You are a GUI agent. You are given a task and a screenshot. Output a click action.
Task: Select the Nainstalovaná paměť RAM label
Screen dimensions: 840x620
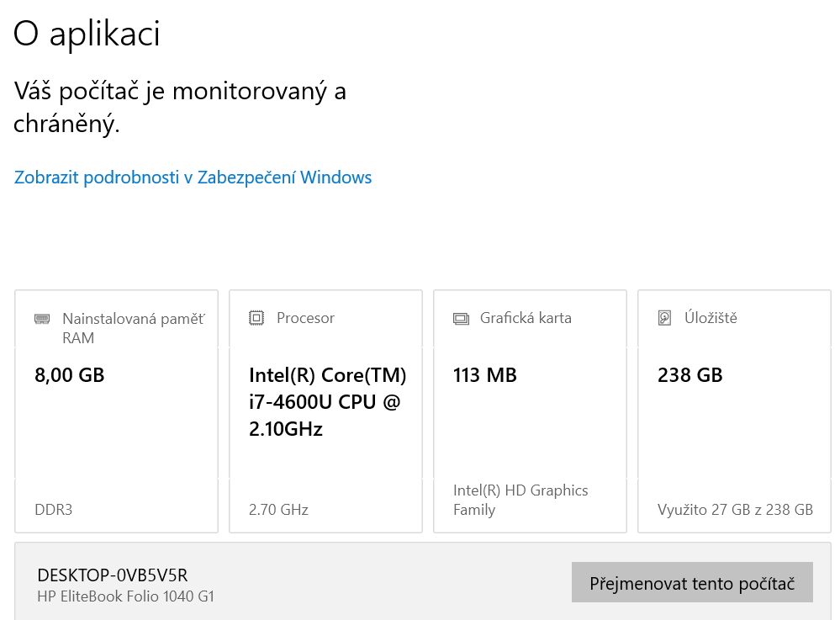click(x=133, y=328)
